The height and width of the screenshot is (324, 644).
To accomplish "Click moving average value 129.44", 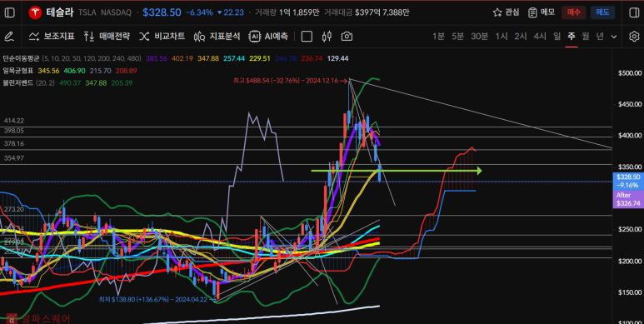I will [337, 59].
